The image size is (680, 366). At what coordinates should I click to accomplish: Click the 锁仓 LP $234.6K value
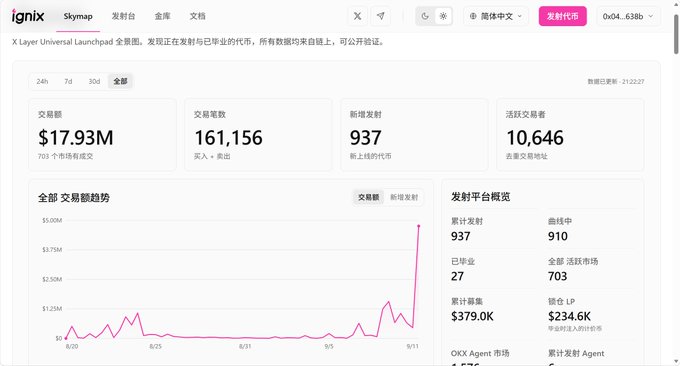[569, 316]
